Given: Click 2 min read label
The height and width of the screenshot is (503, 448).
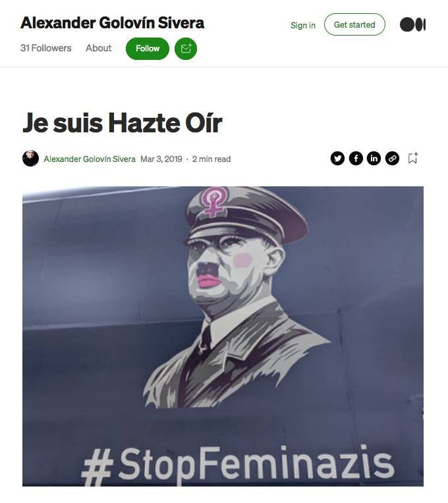Looking at the screenshot, I should [211, 159].
